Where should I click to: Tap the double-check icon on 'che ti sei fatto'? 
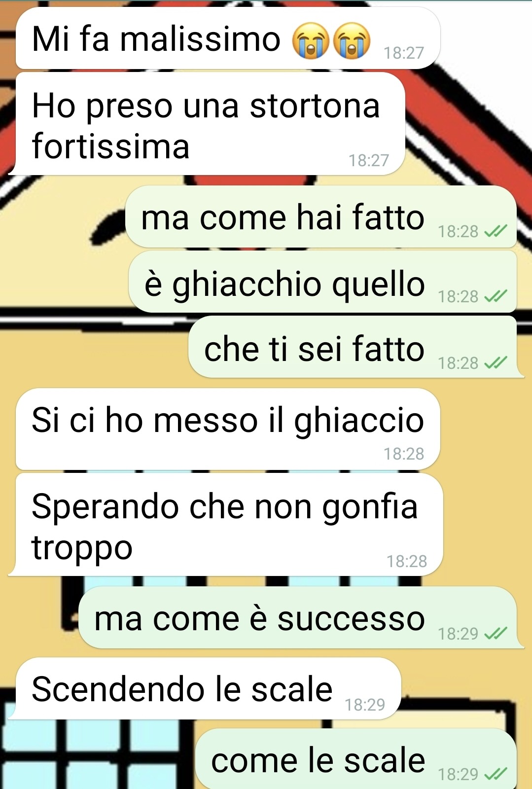pos(496,362)
